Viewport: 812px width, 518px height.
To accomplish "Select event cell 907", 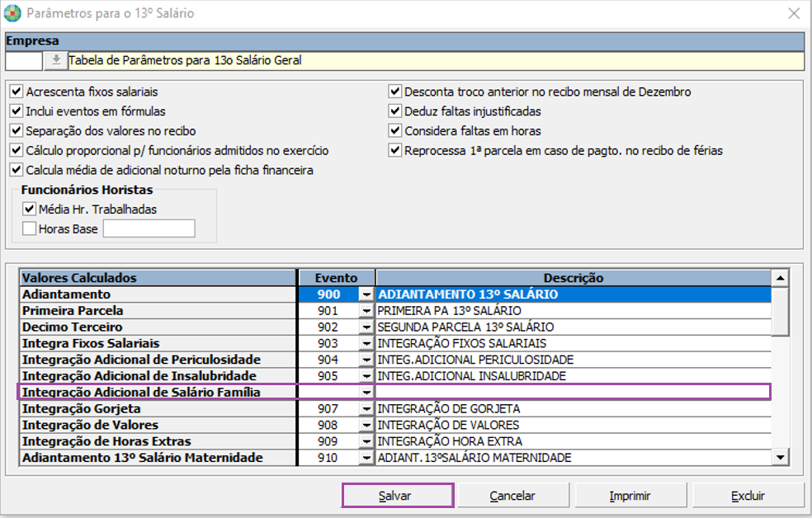I will point(328,409).
